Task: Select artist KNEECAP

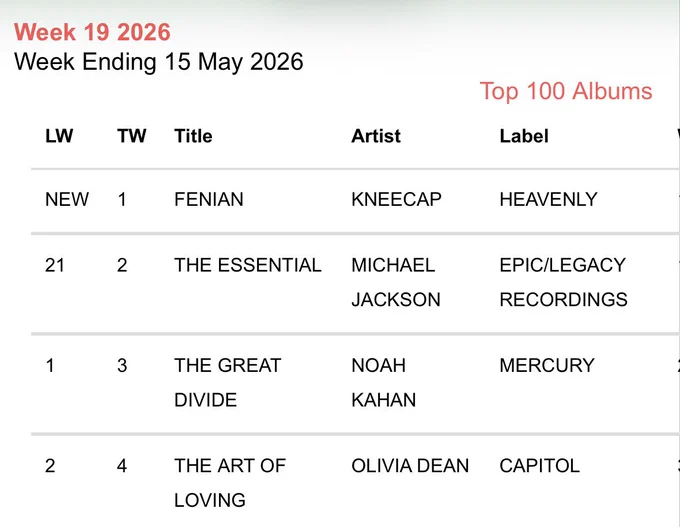Action: [x=396, y=200]
